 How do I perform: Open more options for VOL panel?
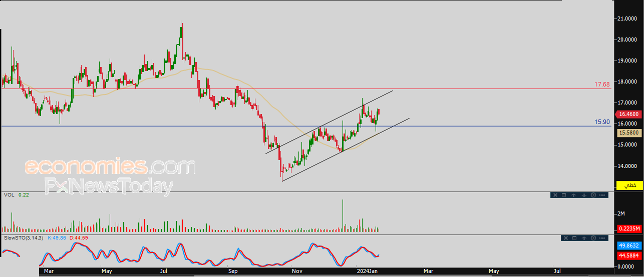pos(602,195)
